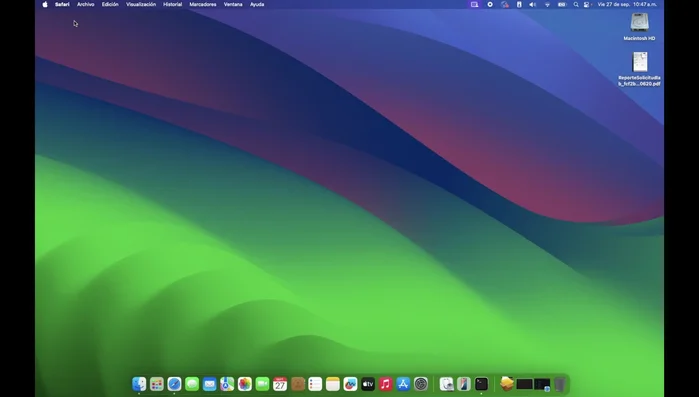Open the Mail app in Dock
Image resolution: width=699 pixels, height=397 pixels.
point(210,384)
